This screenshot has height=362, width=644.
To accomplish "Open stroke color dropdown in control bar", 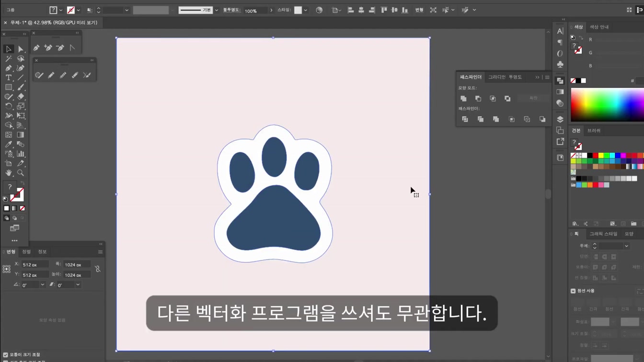I will [79, 10].
